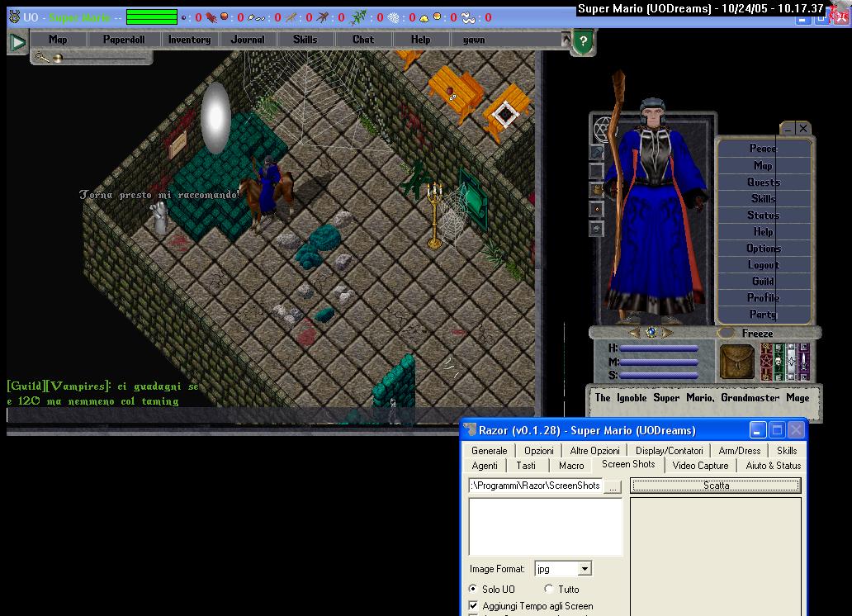Viewport: 852px width, 616px height.
Task: Open Options from the paperdoll panel
Action: click(x=764, y=249)
